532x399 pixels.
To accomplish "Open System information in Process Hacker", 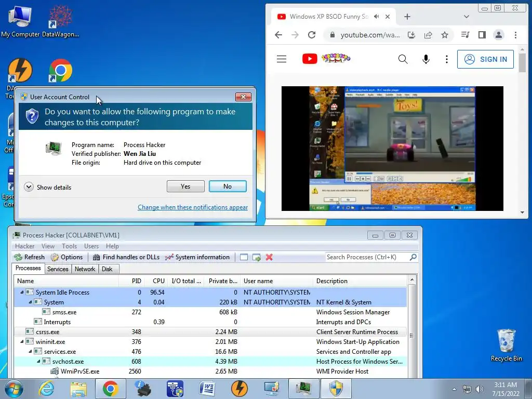I will (x=197, y=257).
